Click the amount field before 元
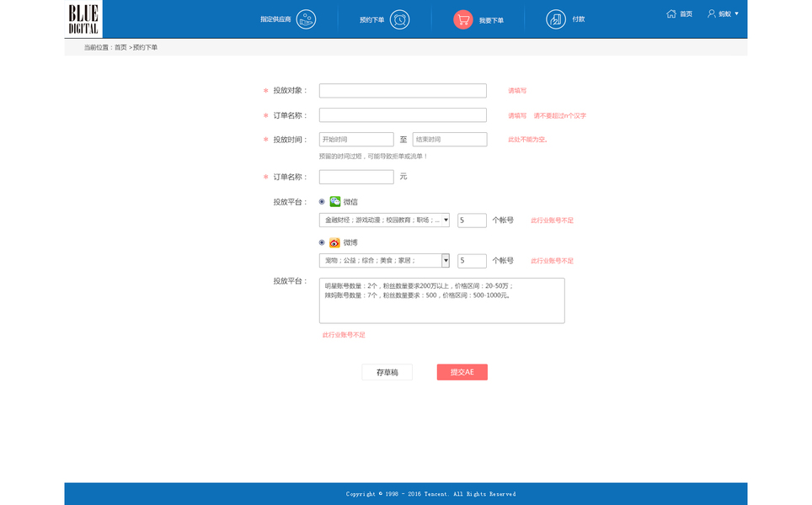The width and height of the screenshot is (812, 505). (x=356, y=177)
